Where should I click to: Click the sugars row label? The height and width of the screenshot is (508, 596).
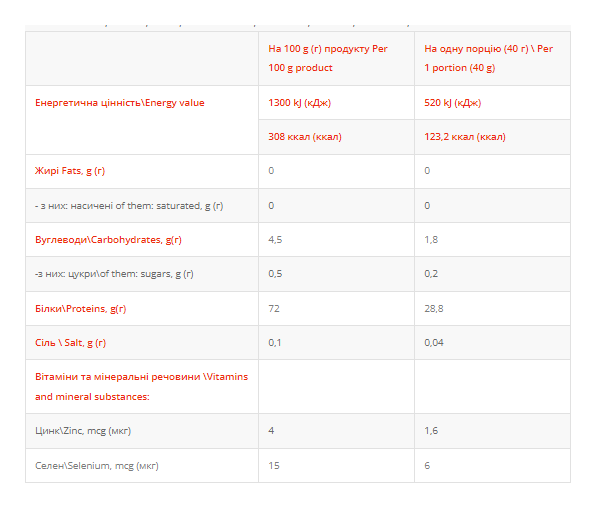click(x=114, y=274)
